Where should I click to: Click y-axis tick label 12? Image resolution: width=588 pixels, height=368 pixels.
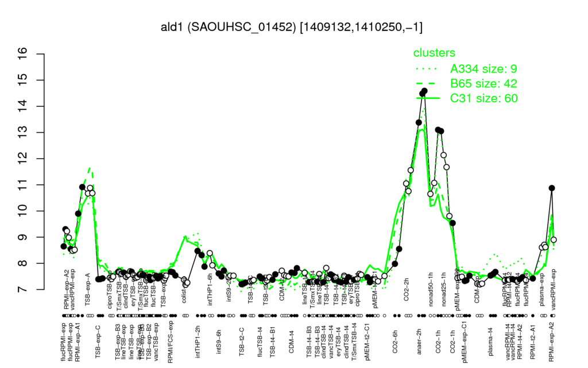tap(23, 159)
